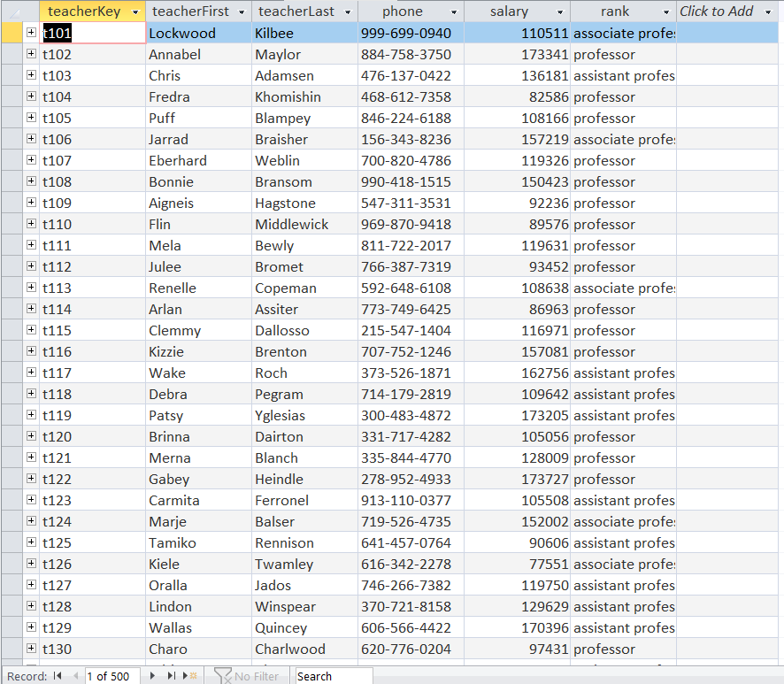The height and width of the screenshot is (684, 784).
Task: Open salary column filter dropdown
Action: (560, 12)
